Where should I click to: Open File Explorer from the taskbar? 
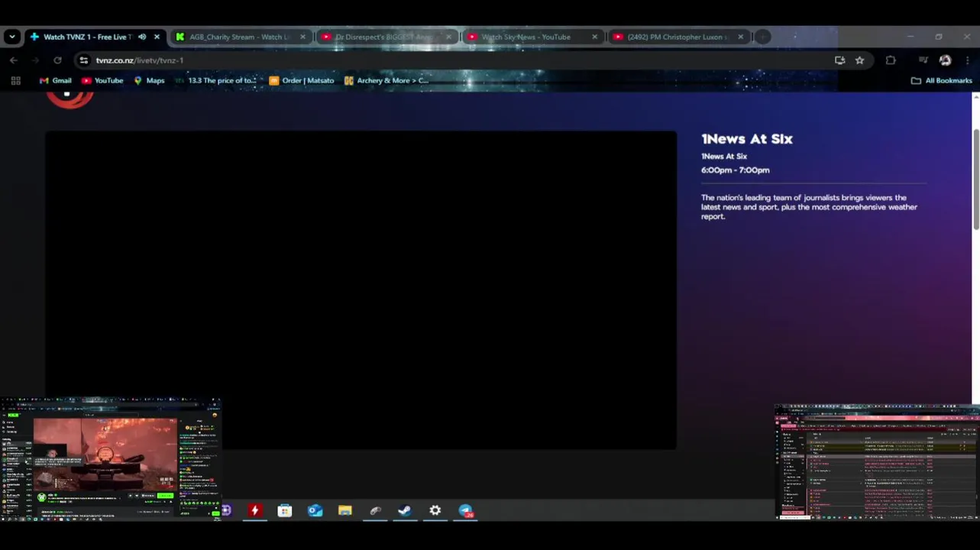345,510
